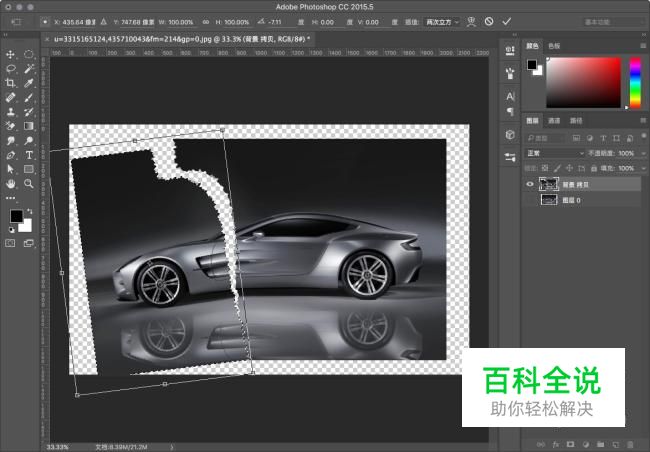Cancel the transform with the circle-slash icon

pyautogui.click(x=488, y=21)
